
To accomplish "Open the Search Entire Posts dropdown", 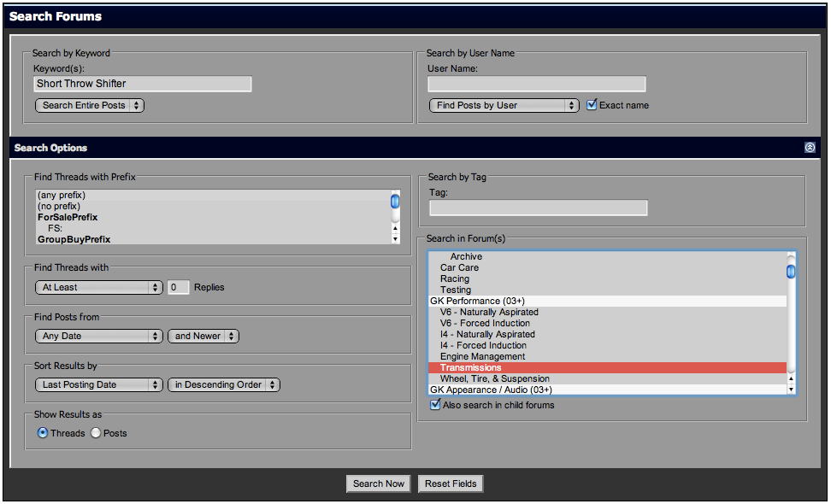I will [90, 105].
